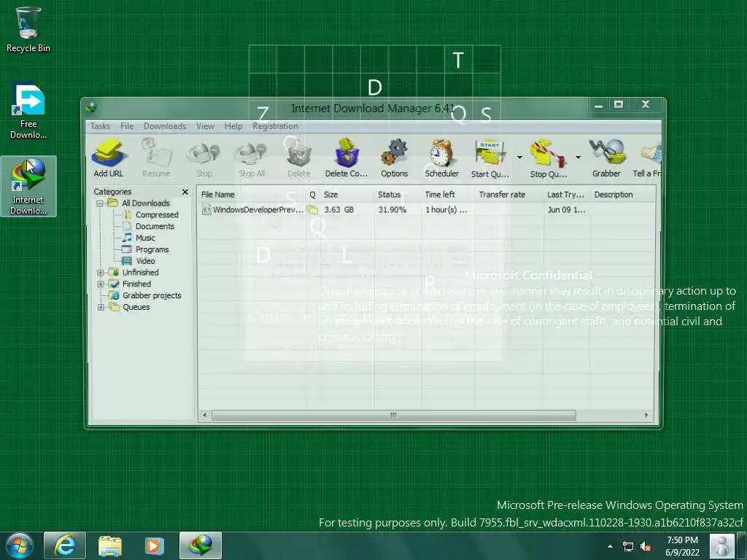Image resolution: width=747 pixels, height=560 pixels.
Task: Click the Stop Queue icon
Action: coord(549,158)
